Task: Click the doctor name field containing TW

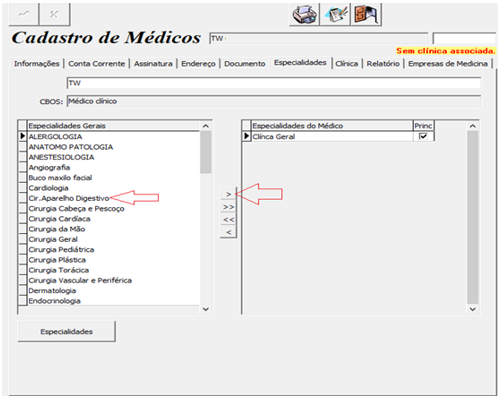Action: 274,83
